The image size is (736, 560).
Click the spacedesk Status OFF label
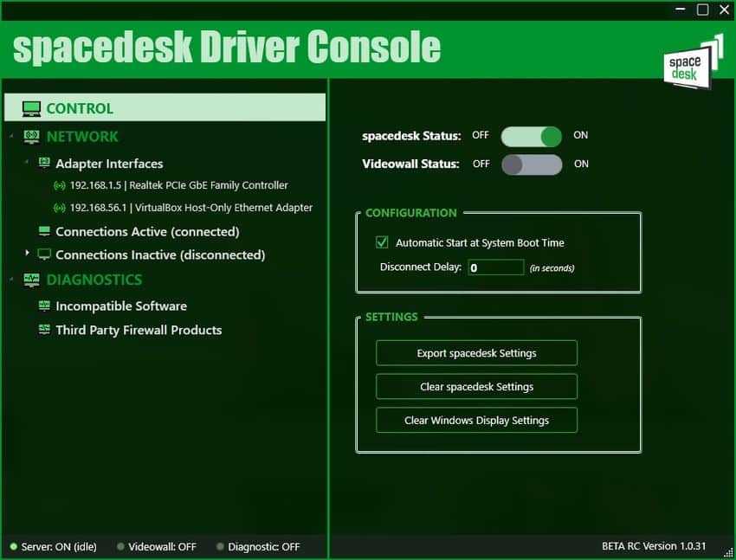481,135
